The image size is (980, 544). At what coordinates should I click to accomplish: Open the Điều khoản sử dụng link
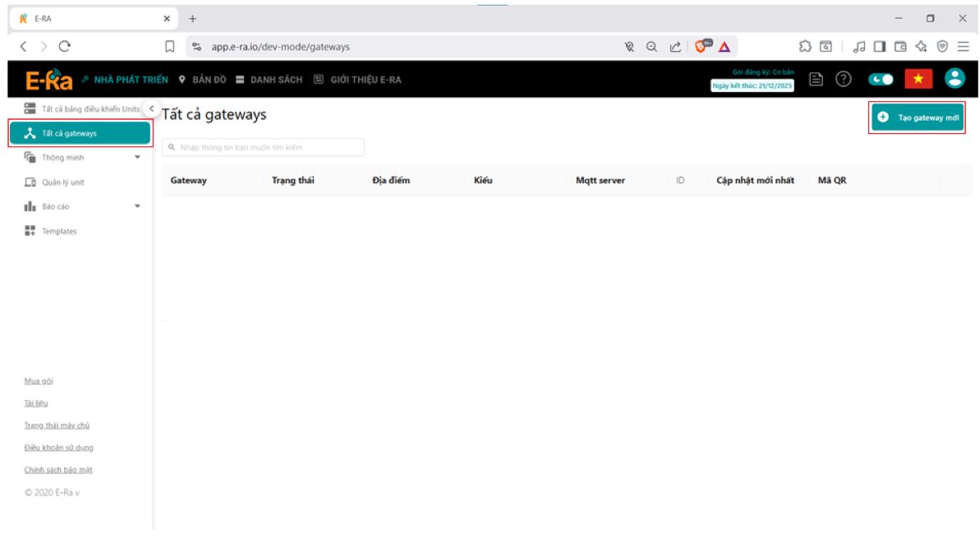(58, 448)
